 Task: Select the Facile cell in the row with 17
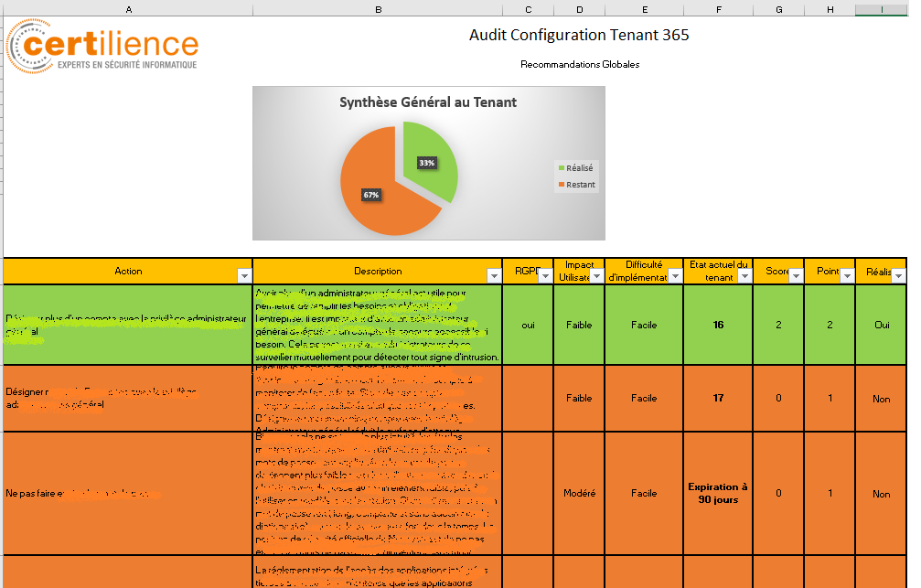(644, 399)
